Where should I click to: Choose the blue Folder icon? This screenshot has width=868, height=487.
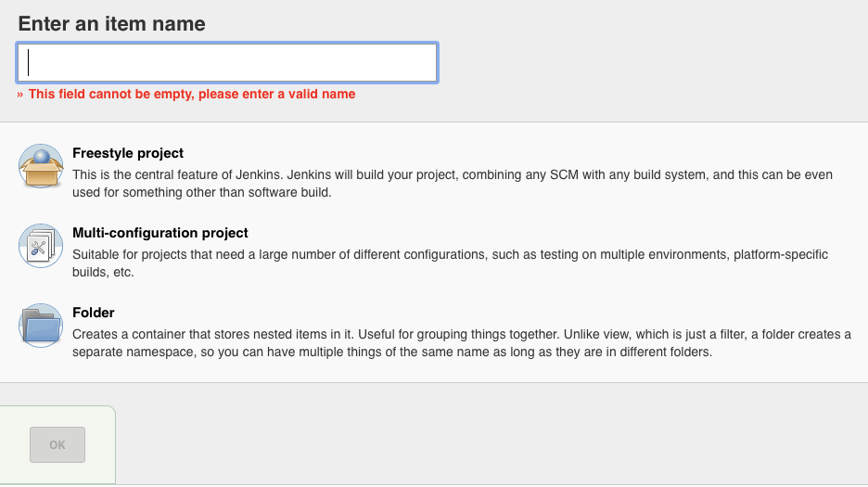[41, 326]
